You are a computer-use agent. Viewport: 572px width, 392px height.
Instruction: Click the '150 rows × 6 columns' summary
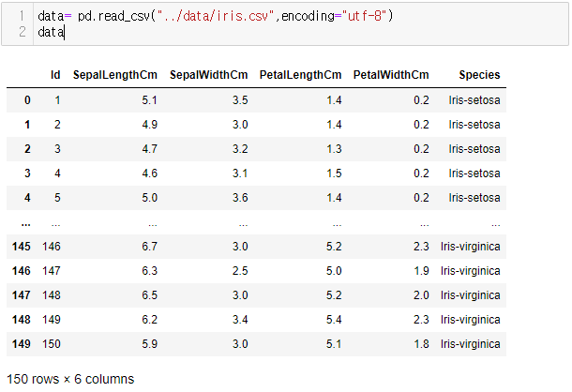[70, 379]
